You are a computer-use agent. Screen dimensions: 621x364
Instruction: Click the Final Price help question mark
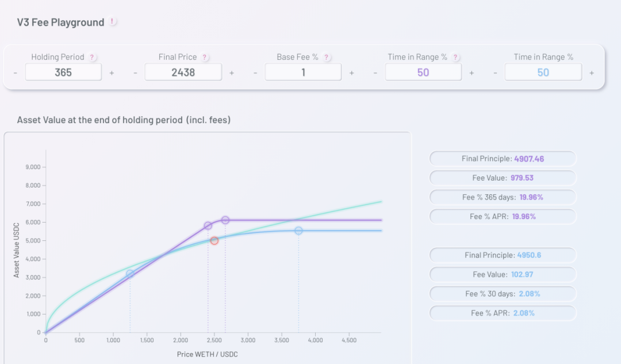point(204,58)
